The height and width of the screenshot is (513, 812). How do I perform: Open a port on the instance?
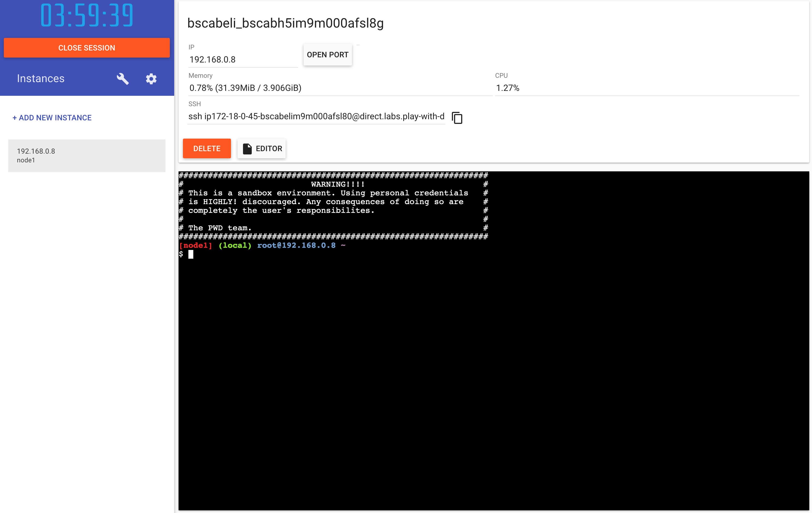327,54
